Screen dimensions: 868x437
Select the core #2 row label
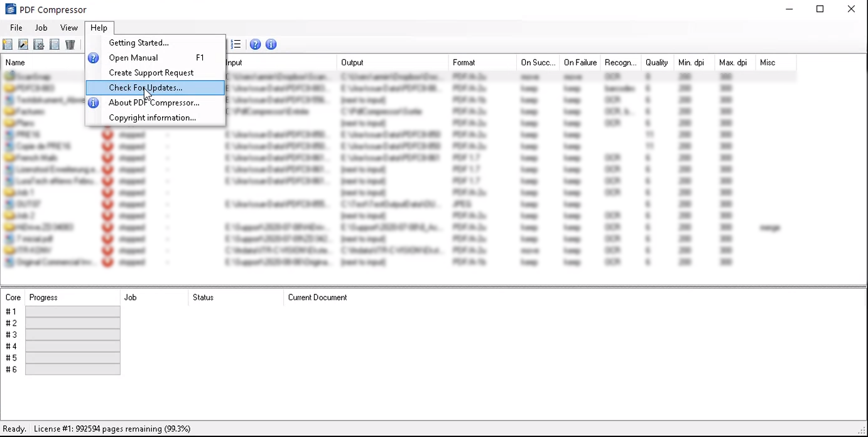click(x=11, y=323)
